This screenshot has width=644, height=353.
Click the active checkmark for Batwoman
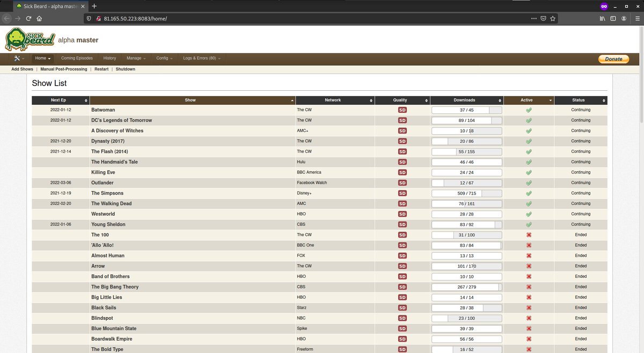529,110
